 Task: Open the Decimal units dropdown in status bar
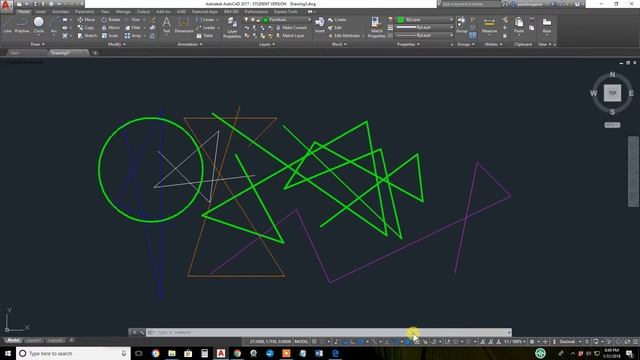[x=570, y=342]
